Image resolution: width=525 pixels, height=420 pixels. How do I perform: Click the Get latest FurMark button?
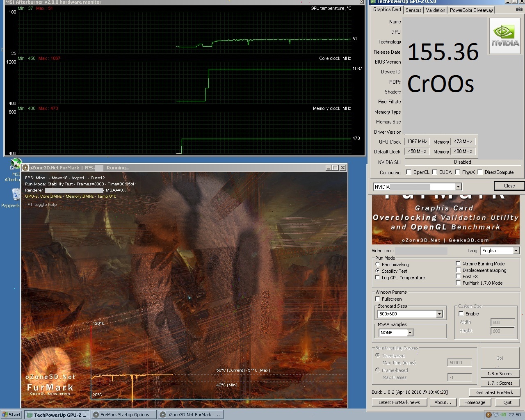click(x=494, y=393)
